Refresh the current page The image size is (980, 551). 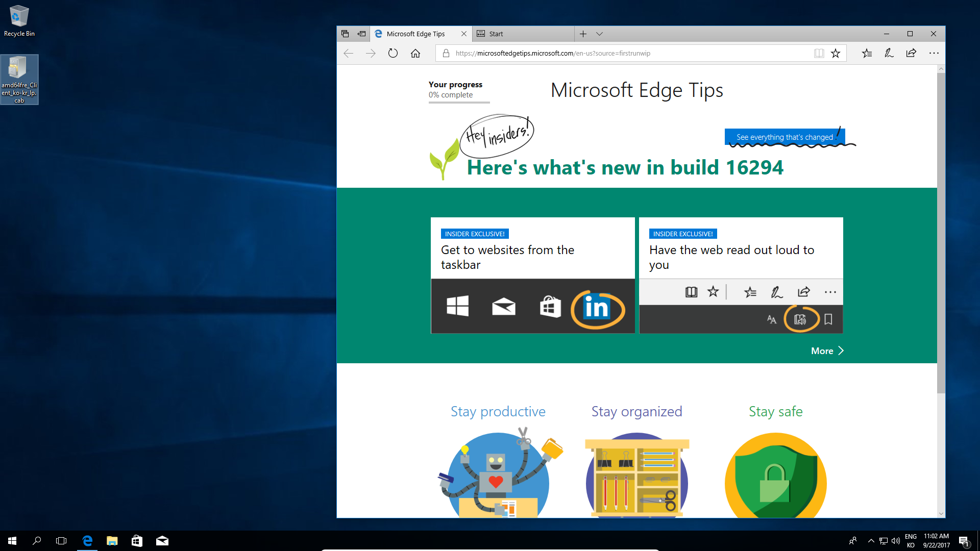tap(393, 53)
